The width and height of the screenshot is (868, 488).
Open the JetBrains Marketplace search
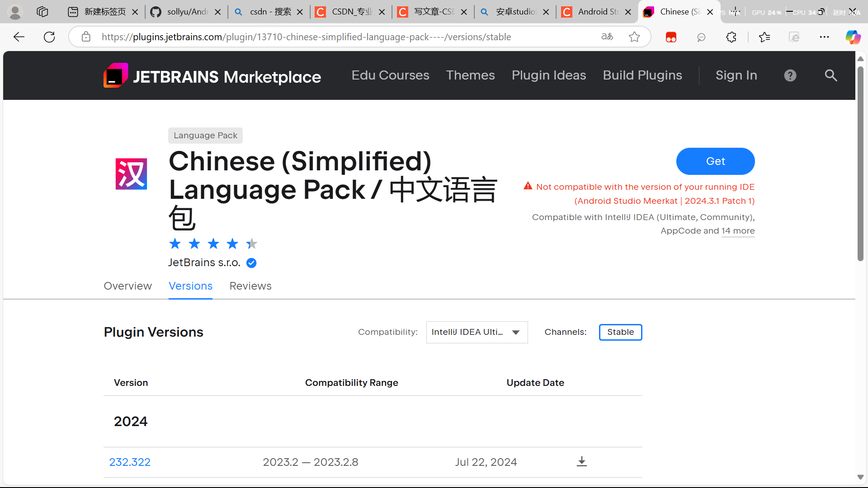pos(831,75)
